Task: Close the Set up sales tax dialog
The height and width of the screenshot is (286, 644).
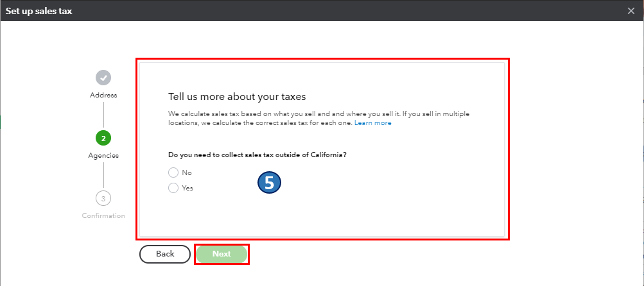Action: pyautogui.click(x=631, y=11)
